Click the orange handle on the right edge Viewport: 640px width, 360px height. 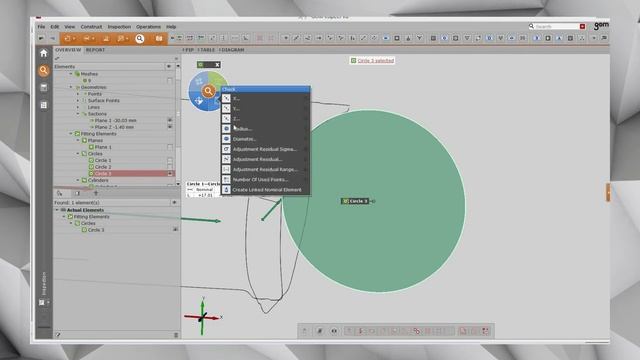click(x=608, y=192)
